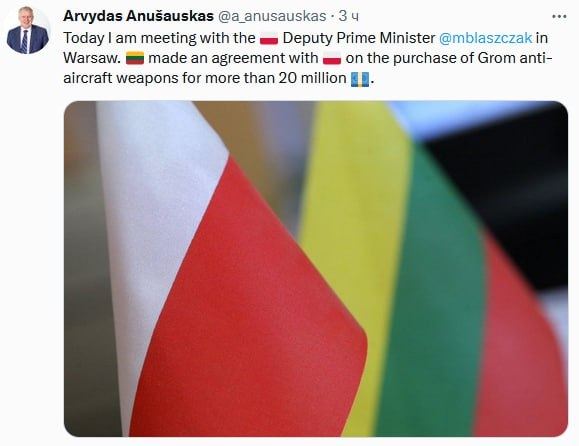Open the tweet's three-dot more menu

tap(559, 17)
